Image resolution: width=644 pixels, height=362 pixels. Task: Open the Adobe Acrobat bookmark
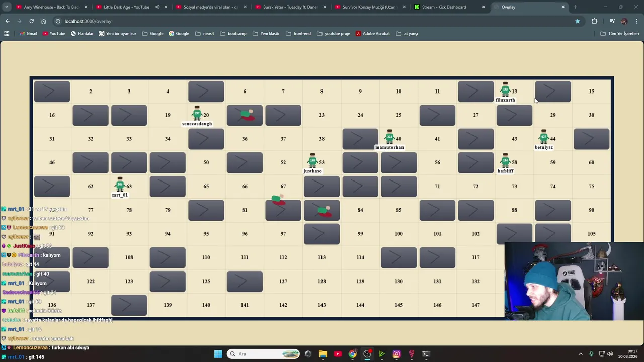coord(373,33)
